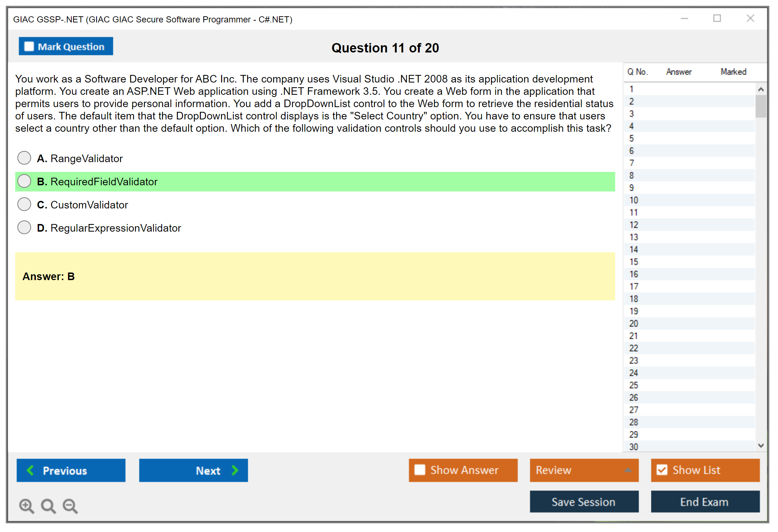Click the reset zoom magnifier icon
This screenshot has height=532, width=778.
click(48, 506)
